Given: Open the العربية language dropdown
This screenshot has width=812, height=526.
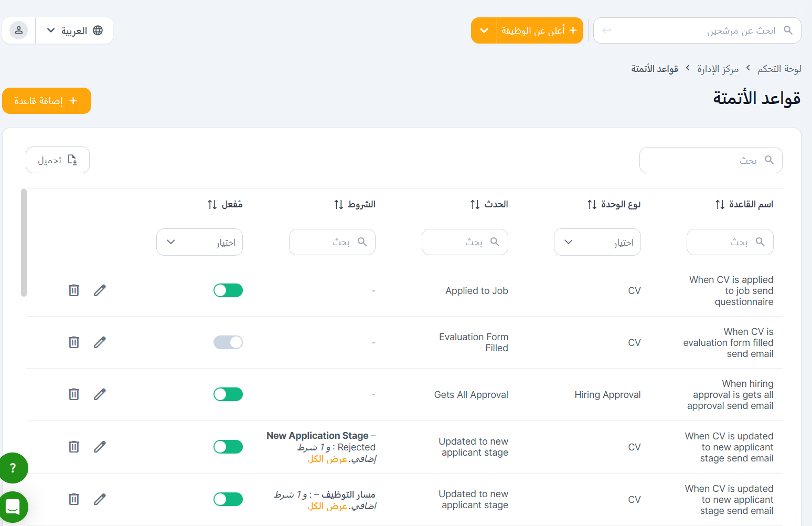Looking at the screenshot, I should coord(74,30).
